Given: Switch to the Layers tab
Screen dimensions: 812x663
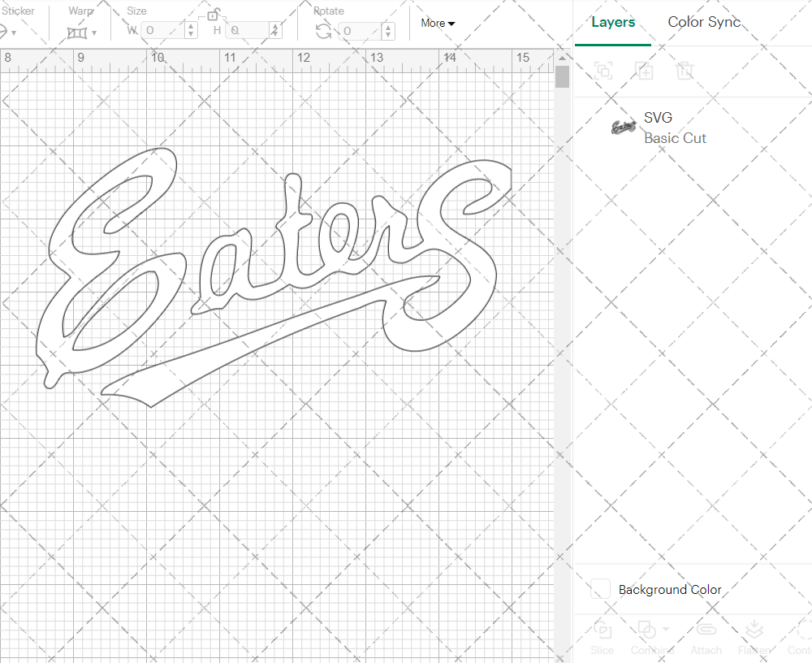Looking at the screenshot, I should tap(612, 22).
